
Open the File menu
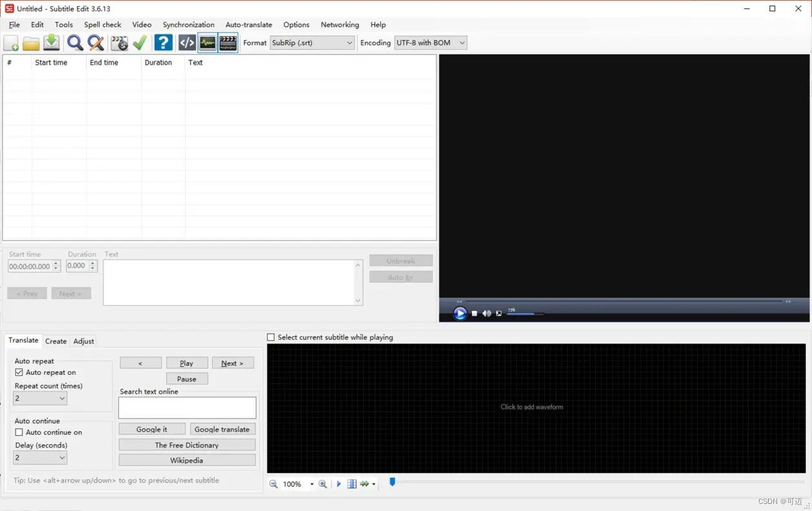click(x=14, y=25)
